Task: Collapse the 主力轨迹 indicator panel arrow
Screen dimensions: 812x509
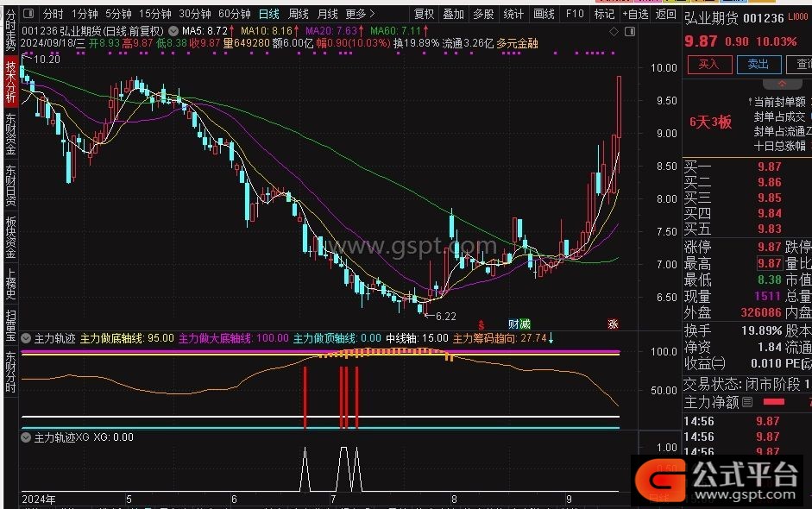Action: click(26, 338)
